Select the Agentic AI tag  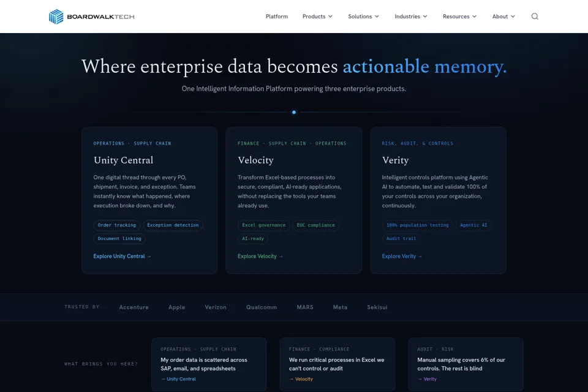click(x=473, y=225)
